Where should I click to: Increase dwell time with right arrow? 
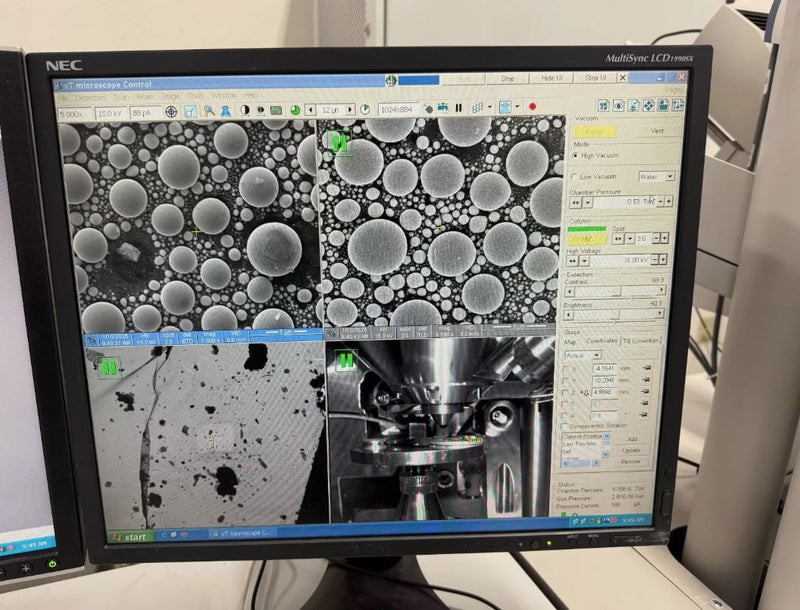(350, 109)
